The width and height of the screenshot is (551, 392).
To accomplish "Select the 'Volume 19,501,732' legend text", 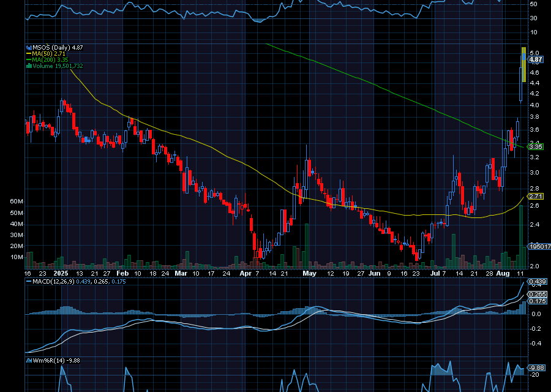I will tap(58, 66).
